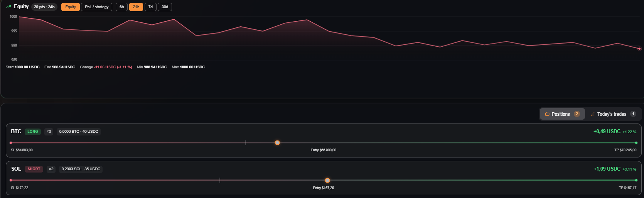
Task: Click the swap-arrows icon in Today's trades
Action: (593, 114)
